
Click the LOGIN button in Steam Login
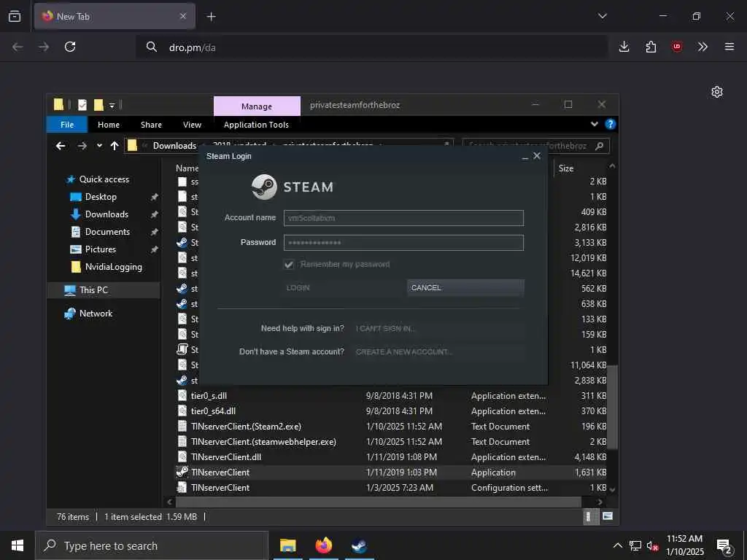click(342, 287)
